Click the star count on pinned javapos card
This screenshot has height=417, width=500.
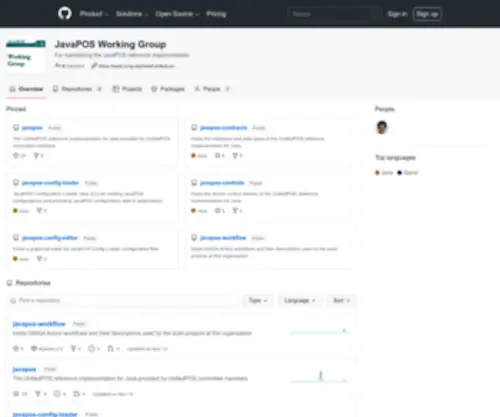(19, 156)
